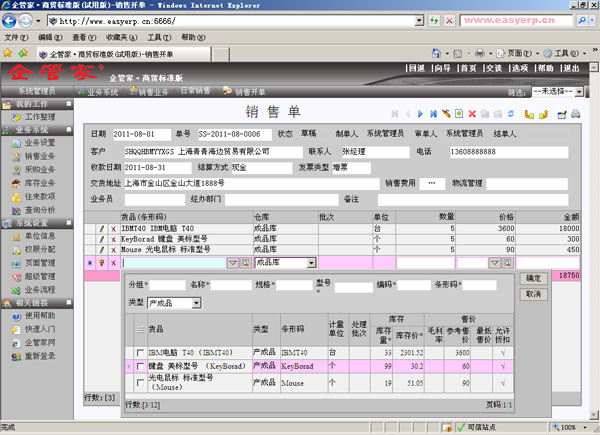
Task: Open 工作整理 in sidebar
Action: [x=40, y=117]
